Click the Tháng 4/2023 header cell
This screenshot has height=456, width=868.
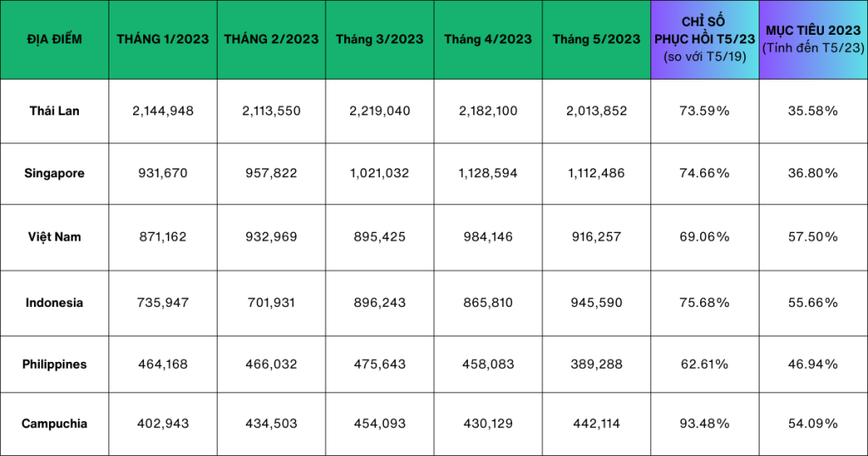488,40
